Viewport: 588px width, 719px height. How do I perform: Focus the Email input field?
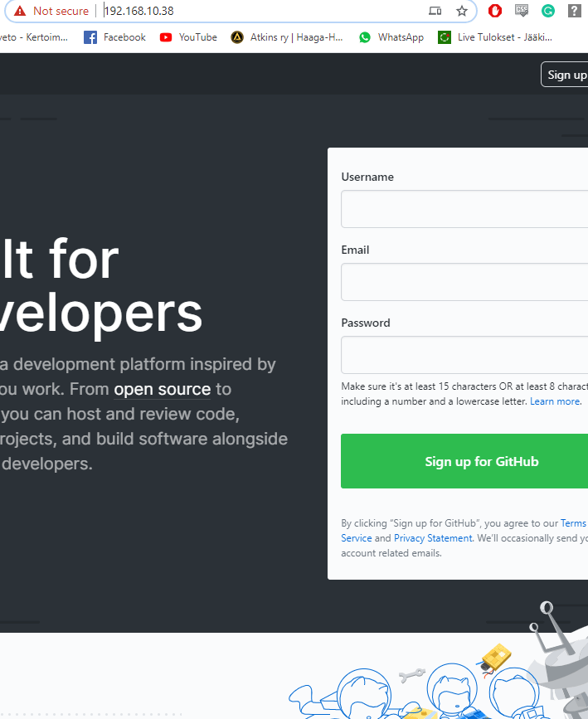464,282
